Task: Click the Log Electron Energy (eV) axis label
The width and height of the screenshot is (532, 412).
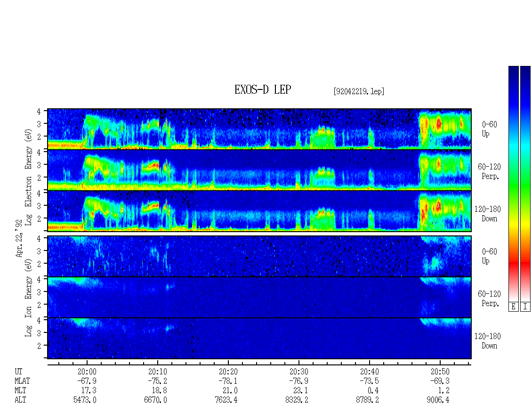Action: (x=28, y=177)
